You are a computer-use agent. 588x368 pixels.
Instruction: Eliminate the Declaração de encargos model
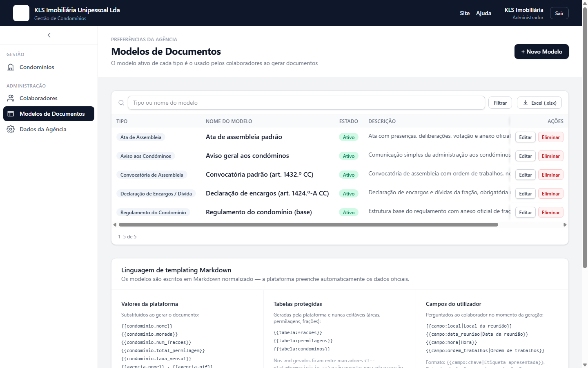click(551, 194)
